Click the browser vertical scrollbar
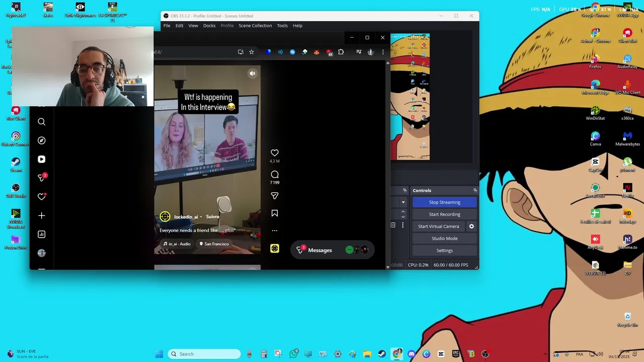 coord(388,164)
